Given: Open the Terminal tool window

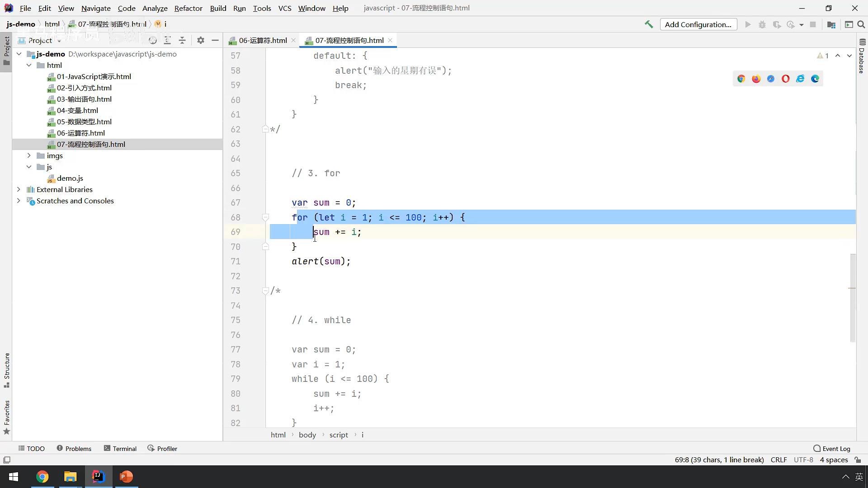Looking at the screenshot, I should coord(120,448).
